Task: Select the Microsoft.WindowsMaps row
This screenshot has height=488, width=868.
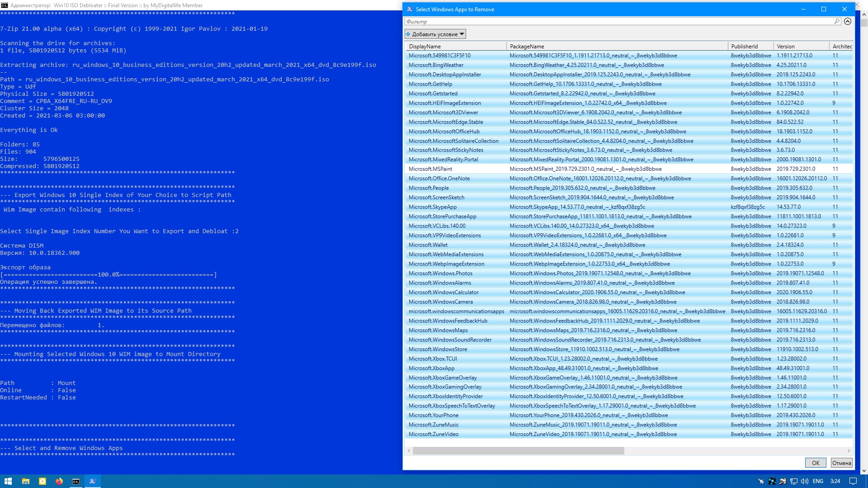Action: (629, 330)
